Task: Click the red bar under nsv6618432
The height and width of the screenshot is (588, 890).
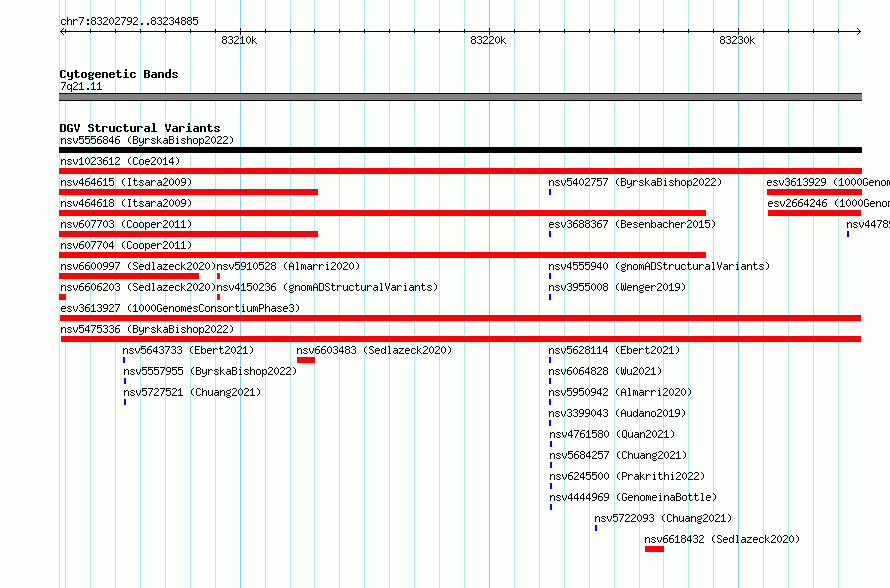Action: click(654, 549)
